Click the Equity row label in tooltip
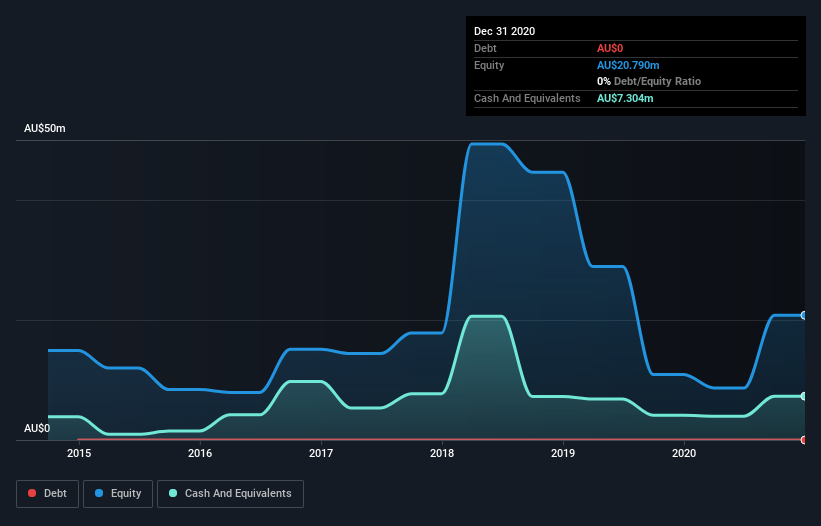Viewport: 821px width, 526px height. [489, 65]
